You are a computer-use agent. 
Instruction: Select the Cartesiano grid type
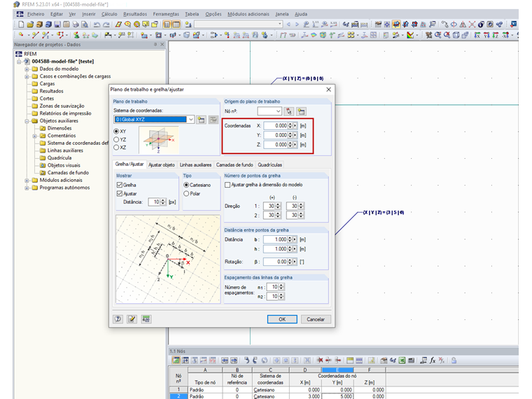(186, 185)
